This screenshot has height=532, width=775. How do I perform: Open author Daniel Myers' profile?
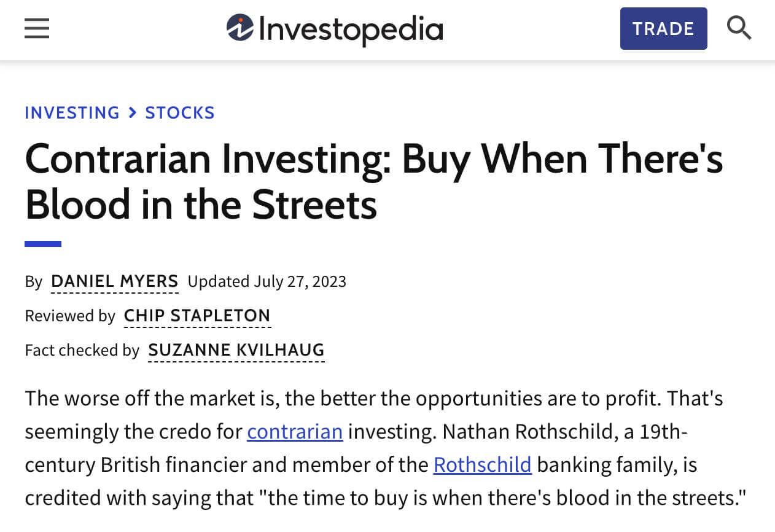[x=115, y=281]
